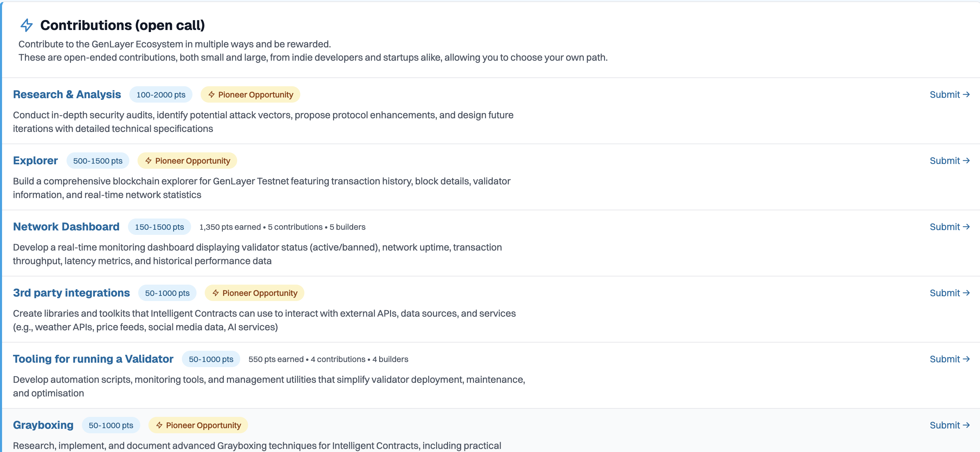Open the Explorer contribution title
The width and height of the screenshot is (980, 452).
coord(35,161)
